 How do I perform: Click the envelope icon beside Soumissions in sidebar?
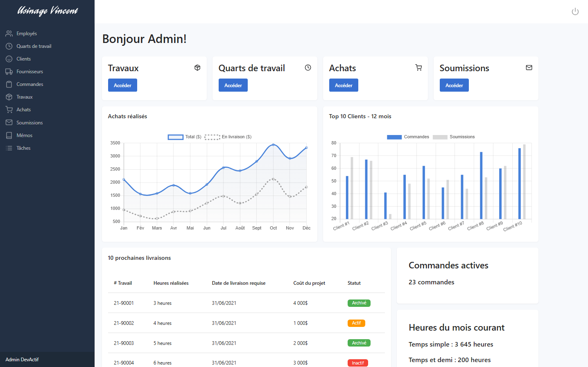pyautogui.click(x=9, y=123)
